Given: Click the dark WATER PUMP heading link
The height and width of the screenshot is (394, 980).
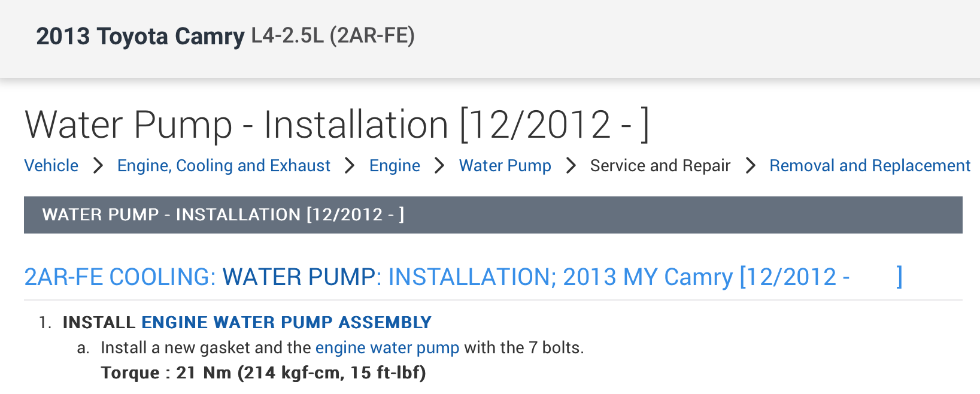Looking at the screenshot, I should [x=299, y=277].
